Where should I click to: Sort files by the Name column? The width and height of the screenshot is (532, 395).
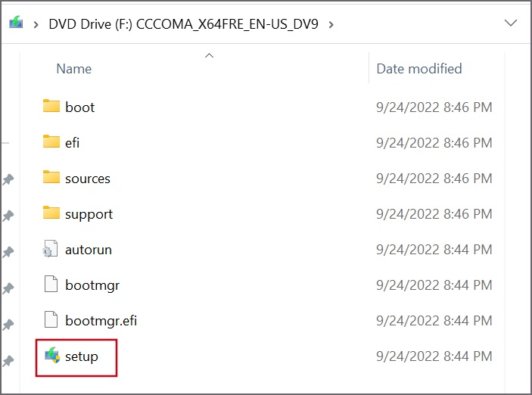(73, 69)
